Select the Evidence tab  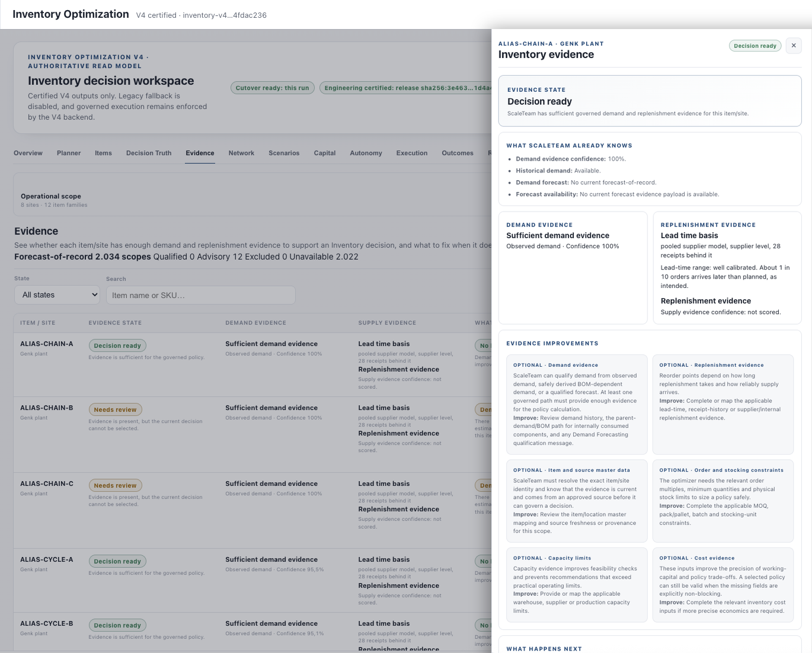200,153
